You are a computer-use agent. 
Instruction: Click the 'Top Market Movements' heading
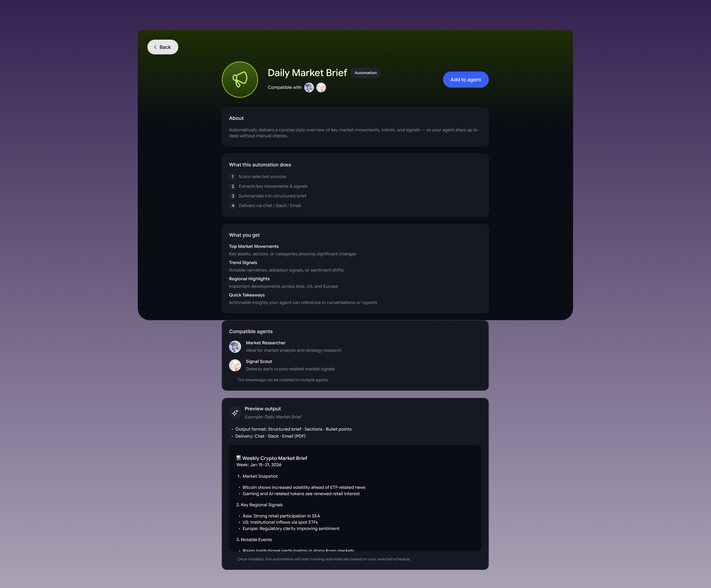254,246
